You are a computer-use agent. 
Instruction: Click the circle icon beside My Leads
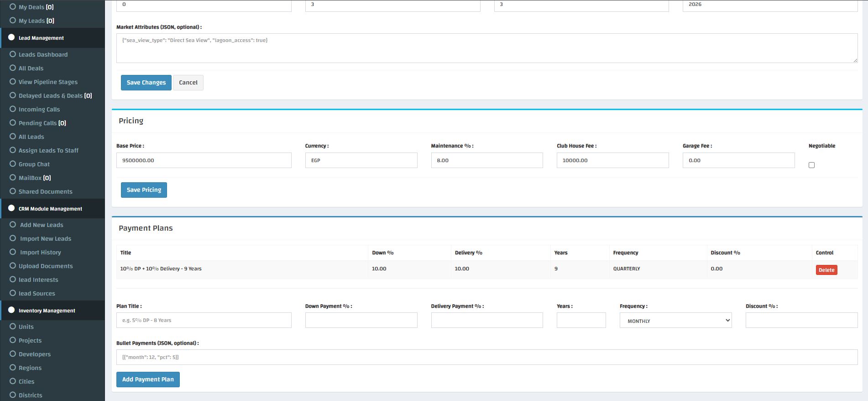[13, 20]
